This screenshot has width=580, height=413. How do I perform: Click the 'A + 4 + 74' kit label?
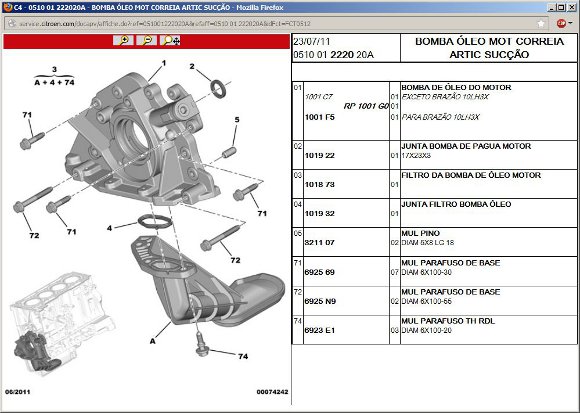pos(54,82)
